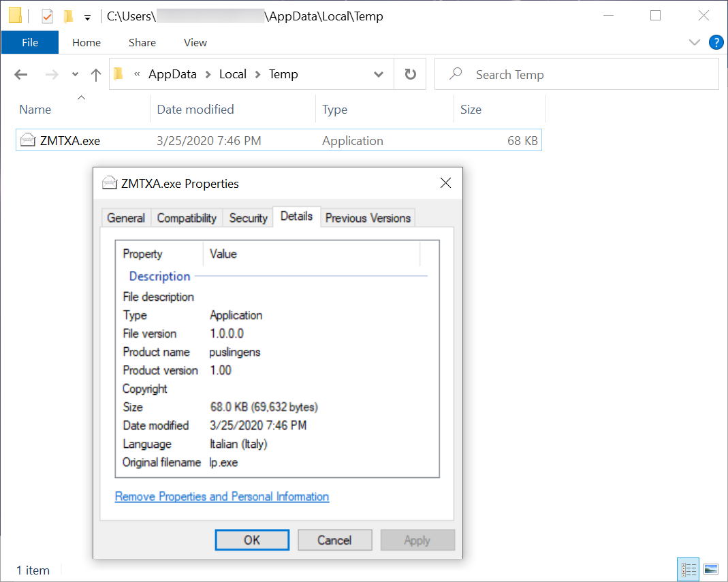
Task: Select the ZMTXA.exe application icon
Action: (27, 140)
